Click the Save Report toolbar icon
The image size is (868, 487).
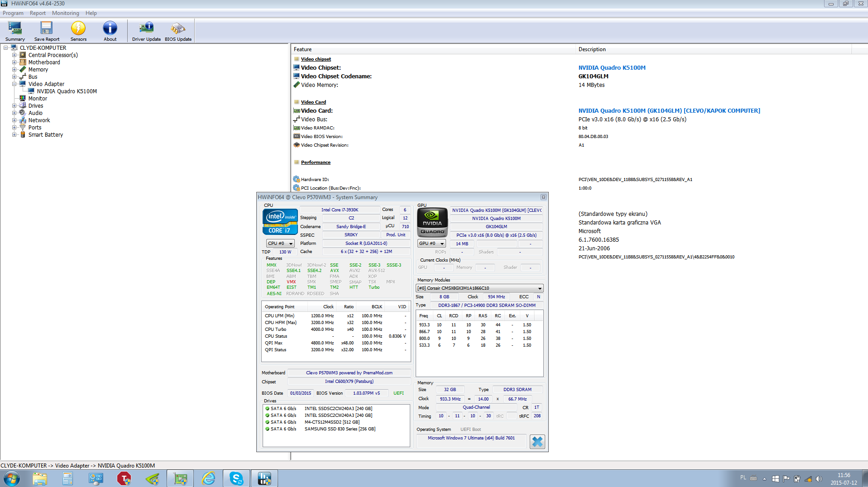point(47,31)
